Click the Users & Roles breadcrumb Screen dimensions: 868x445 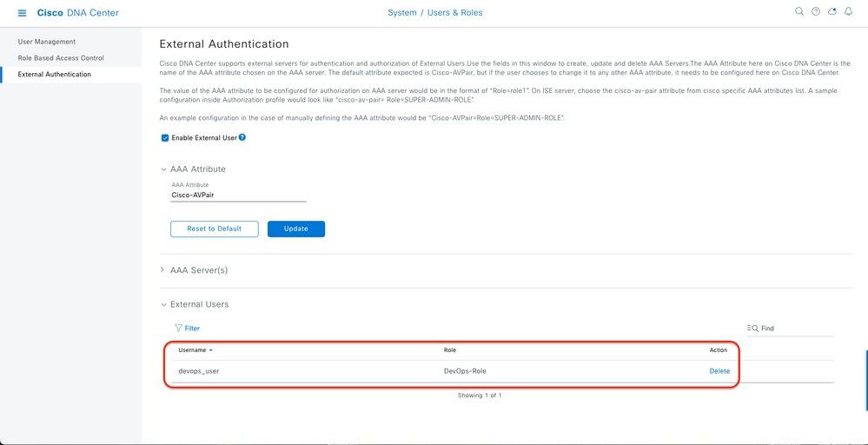(x=455, y=12)
